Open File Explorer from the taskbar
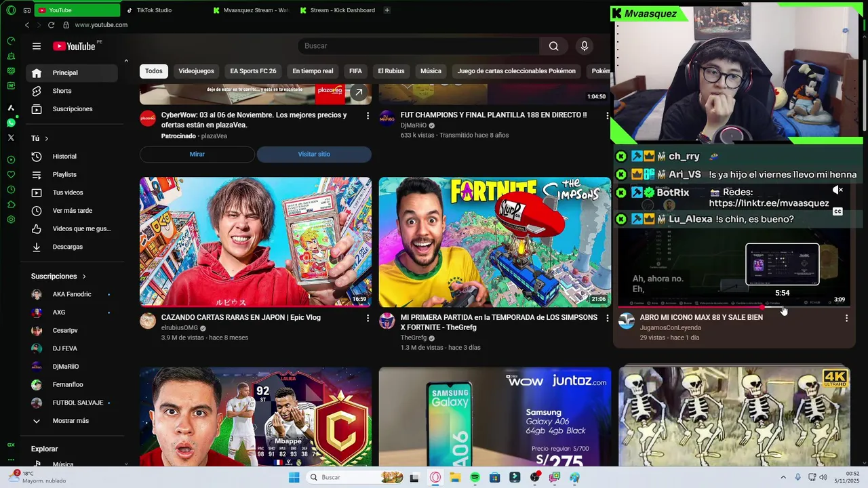This screenshot has height=488, width=868. [x=455, y=478]
